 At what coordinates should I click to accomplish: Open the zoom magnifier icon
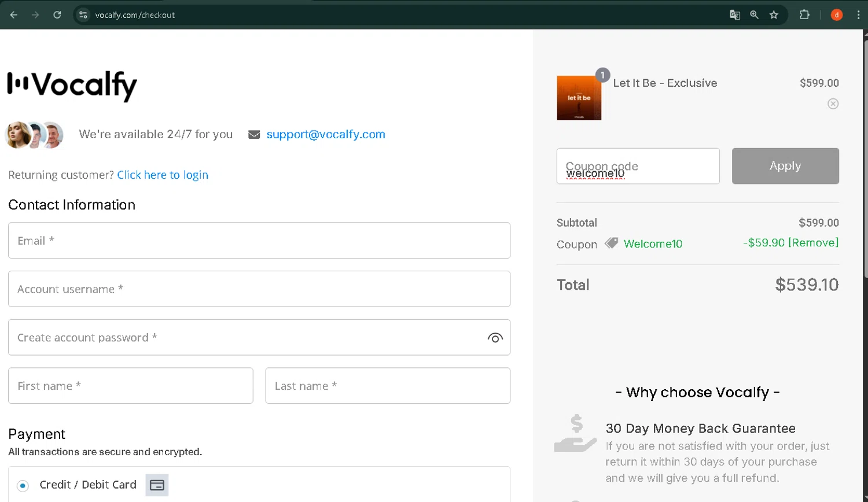[754, 15]
